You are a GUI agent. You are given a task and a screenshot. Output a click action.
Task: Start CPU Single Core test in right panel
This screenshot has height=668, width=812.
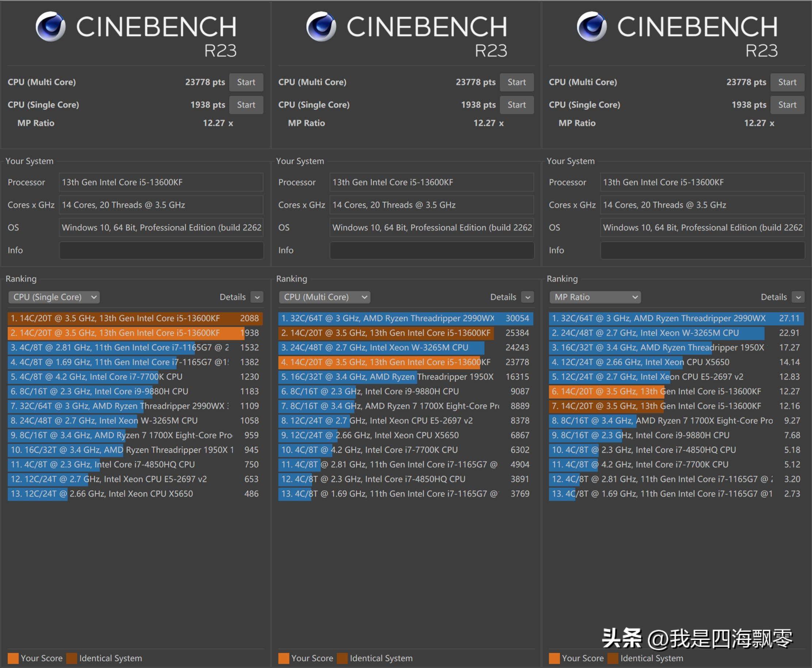point(787,105)
